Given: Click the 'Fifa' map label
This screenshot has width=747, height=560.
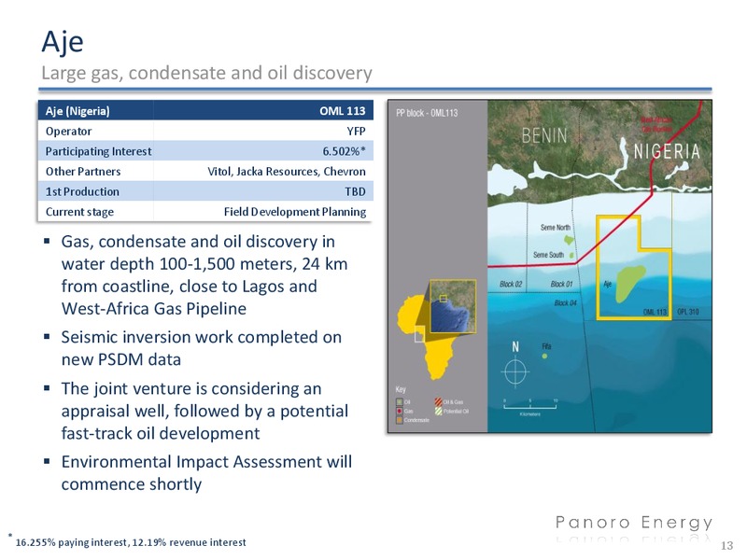Looking at the screenshot, I should [546, 346].
